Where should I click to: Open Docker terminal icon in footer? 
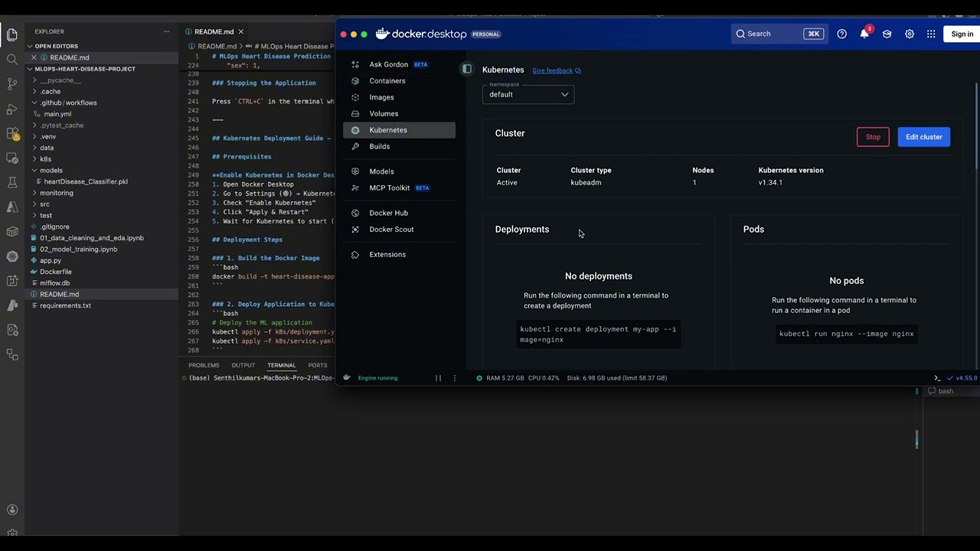[937, 378]
